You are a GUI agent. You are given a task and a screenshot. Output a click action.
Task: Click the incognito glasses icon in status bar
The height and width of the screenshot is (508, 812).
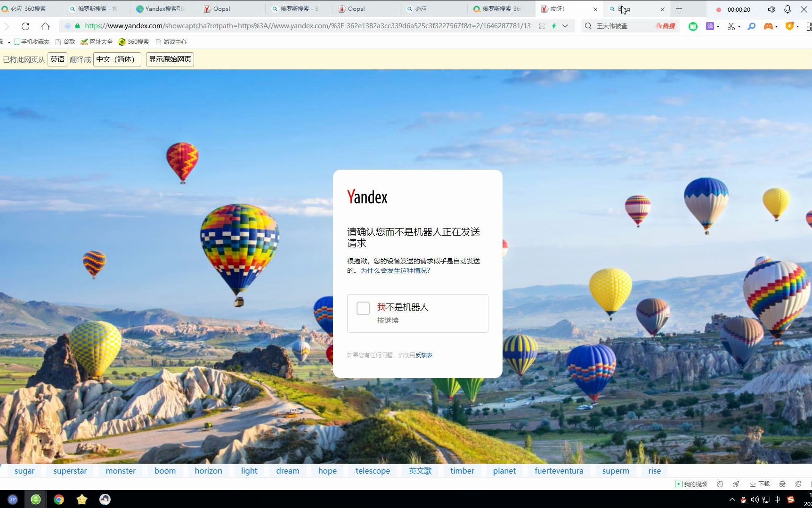tap(782, 484)
